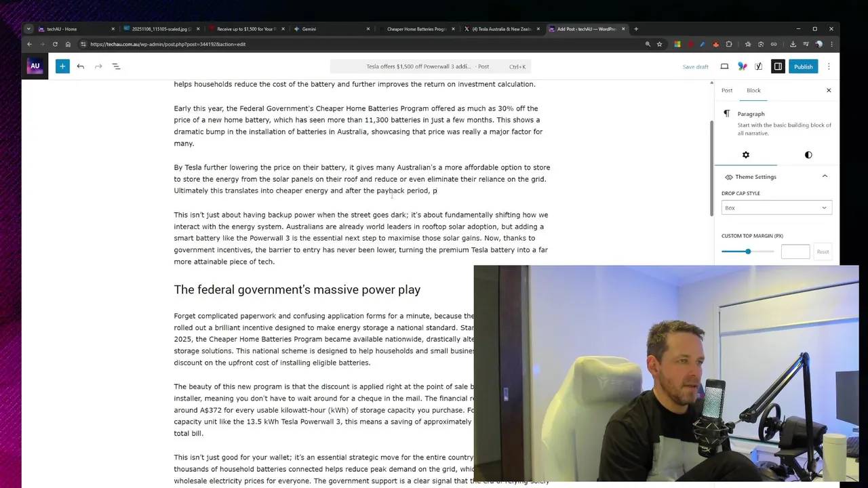Switch to the 20251106_115105-scaled.jpg tab

(x=161, y=29)
